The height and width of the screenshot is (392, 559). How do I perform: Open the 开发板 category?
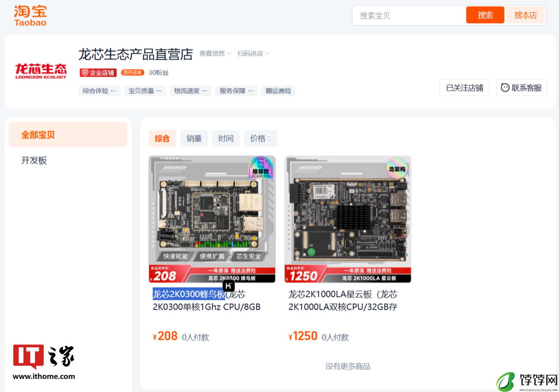point(34,160)
